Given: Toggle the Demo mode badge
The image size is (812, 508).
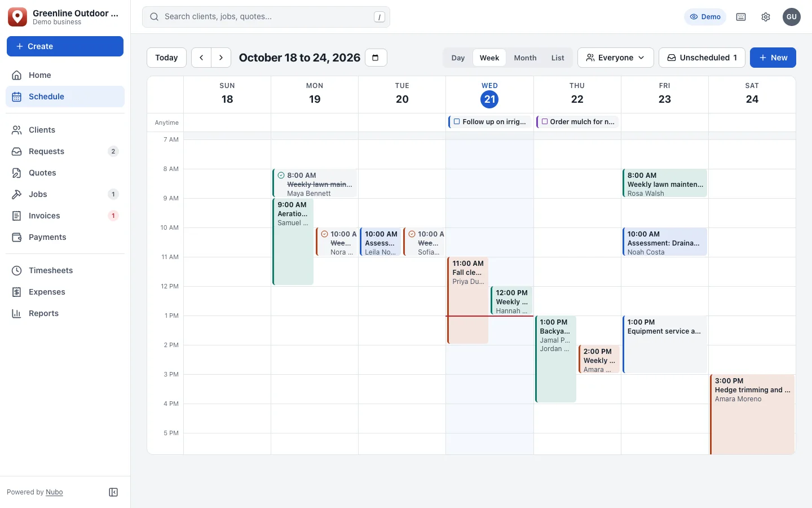Looking at the screenshot, I should point(705,17).
